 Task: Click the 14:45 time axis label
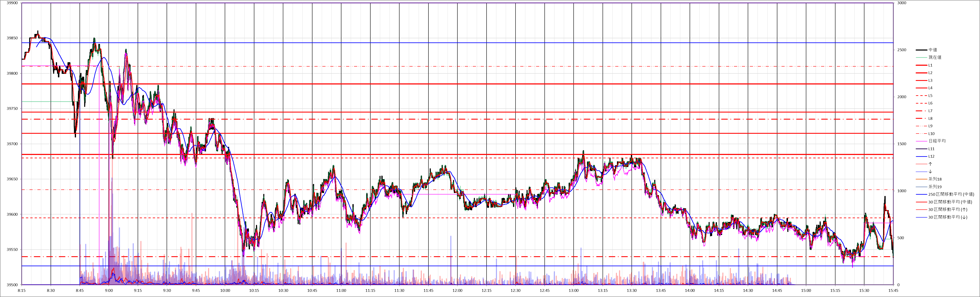[x=777, y=291]
